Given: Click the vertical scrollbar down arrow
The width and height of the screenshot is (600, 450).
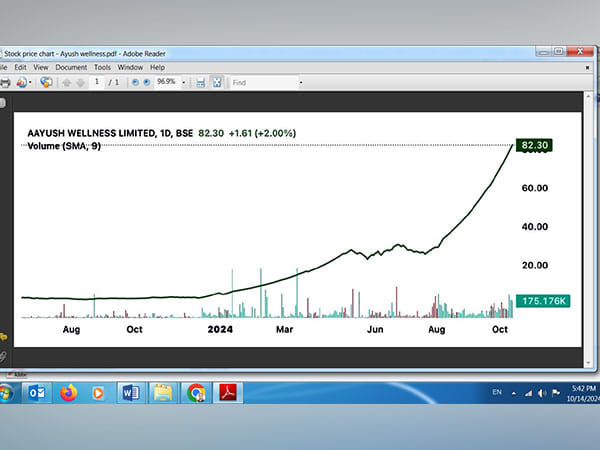Looking at the screenshot, I should [x=589, y=363].
